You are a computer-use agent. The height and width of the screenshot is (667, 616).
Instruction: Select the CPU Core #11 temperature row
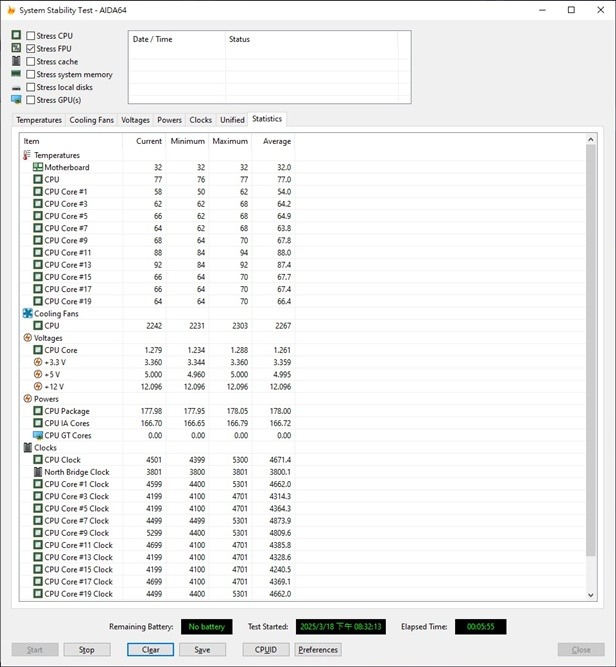point(157,253)
